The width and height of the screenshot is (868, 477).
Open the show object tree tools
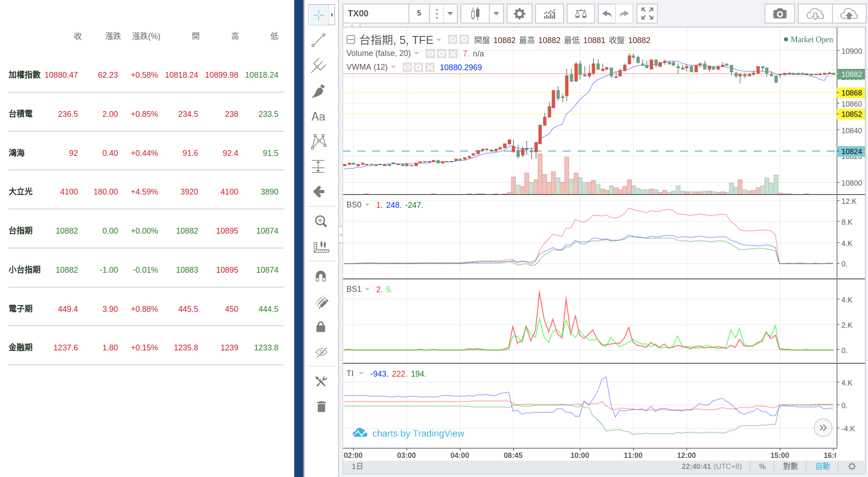pos(321,381)
